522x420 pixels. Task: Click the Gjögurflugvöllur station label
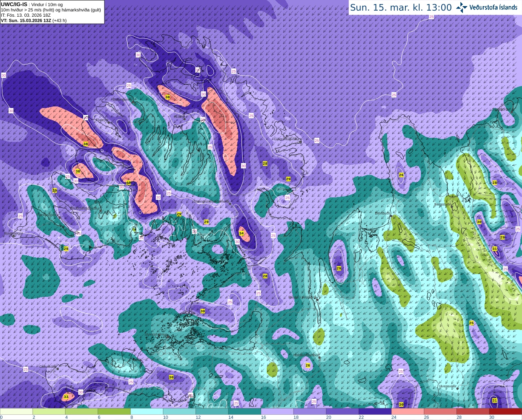288,139
